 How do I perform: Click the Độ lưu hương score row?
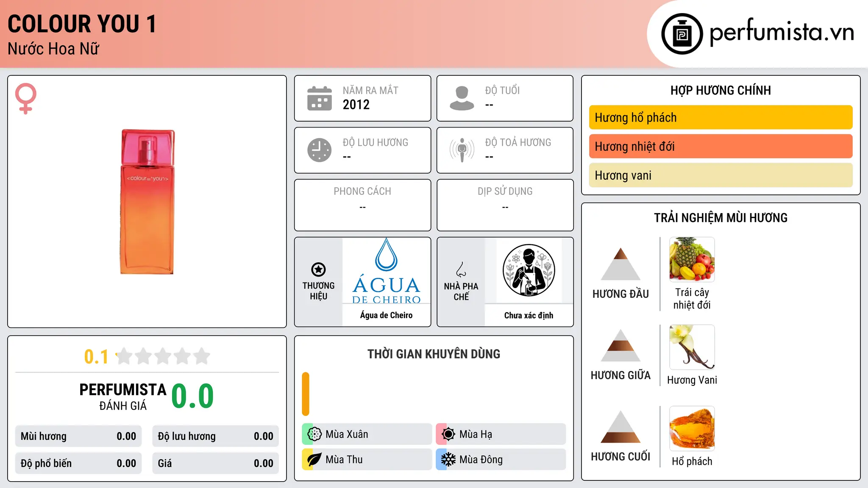pyautogui.click(x=215, y=436)
